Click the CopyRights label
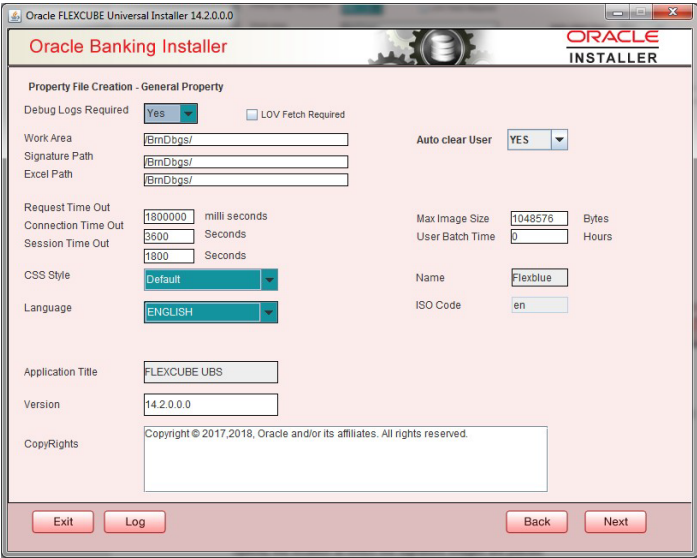 tap(51, 444)
